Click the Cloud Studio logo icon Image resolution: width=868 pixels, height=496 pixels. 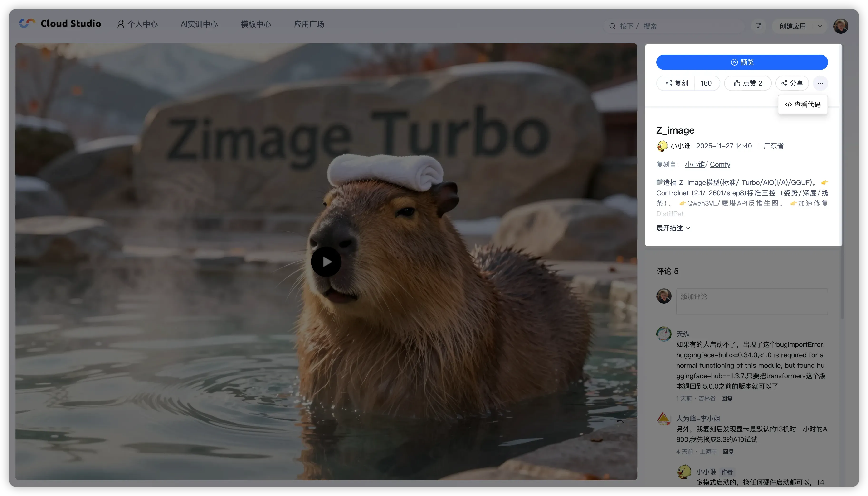[x=27, y=23]
